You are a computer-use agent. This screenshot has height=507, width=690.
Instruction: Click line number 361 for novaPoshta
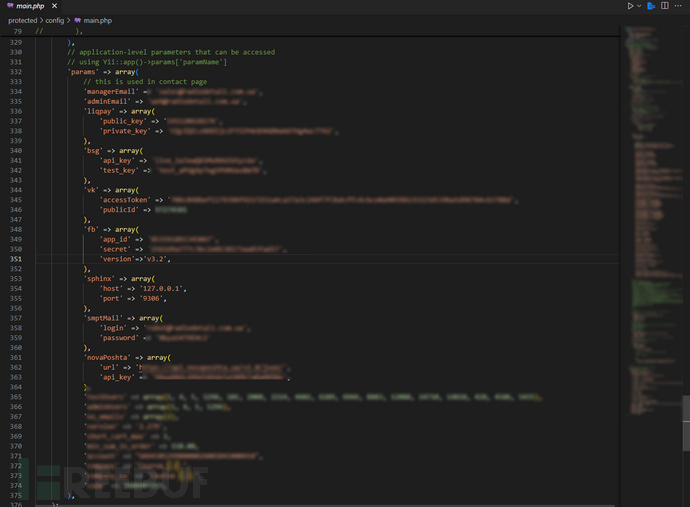15,357
